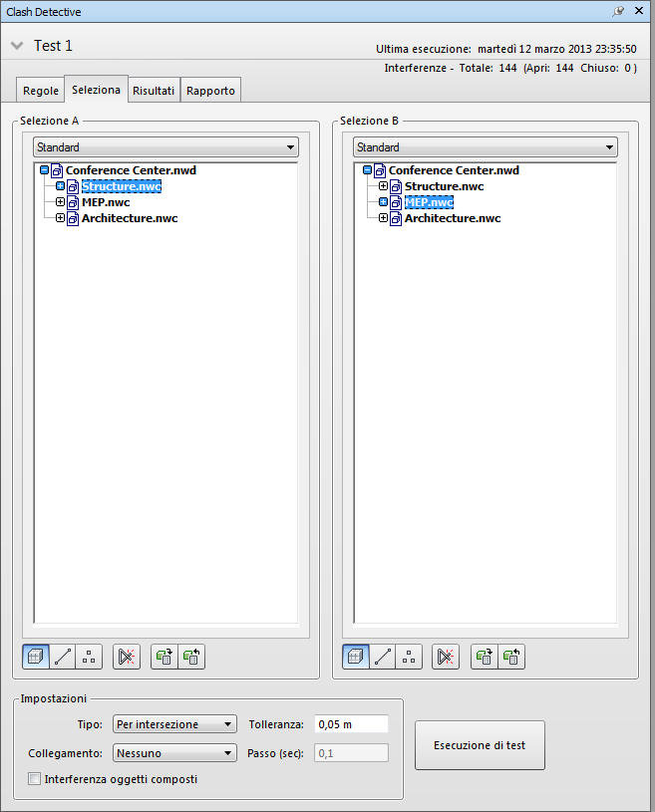This screenshot has width=655, height=812.
Task: Open the Collegamento dropdown Nessuno
Action: [x=174, y=753]
